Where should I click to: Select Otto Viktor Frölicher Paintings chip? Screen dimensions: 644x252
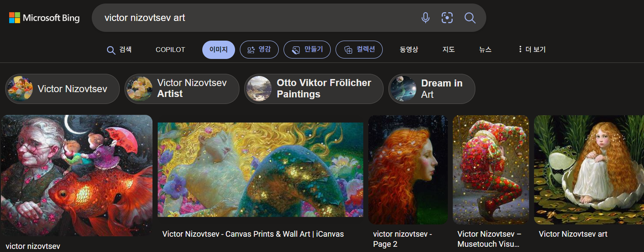pos(314,89)
